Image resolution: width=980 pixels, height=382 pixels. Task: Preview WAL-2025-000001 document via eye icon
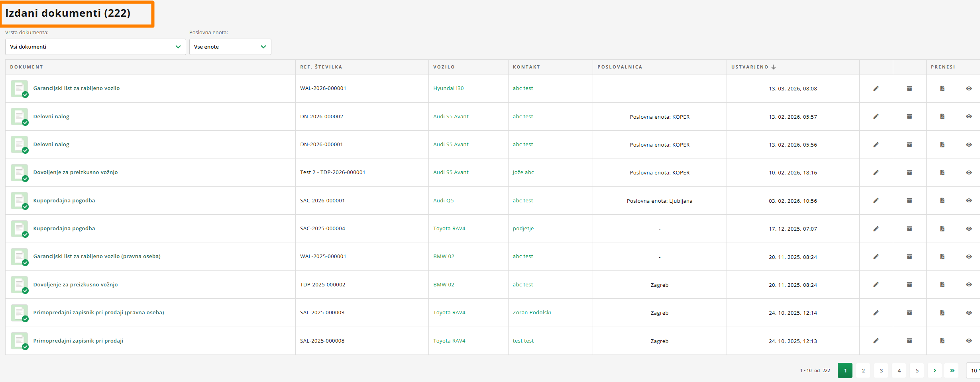point(968,257)
